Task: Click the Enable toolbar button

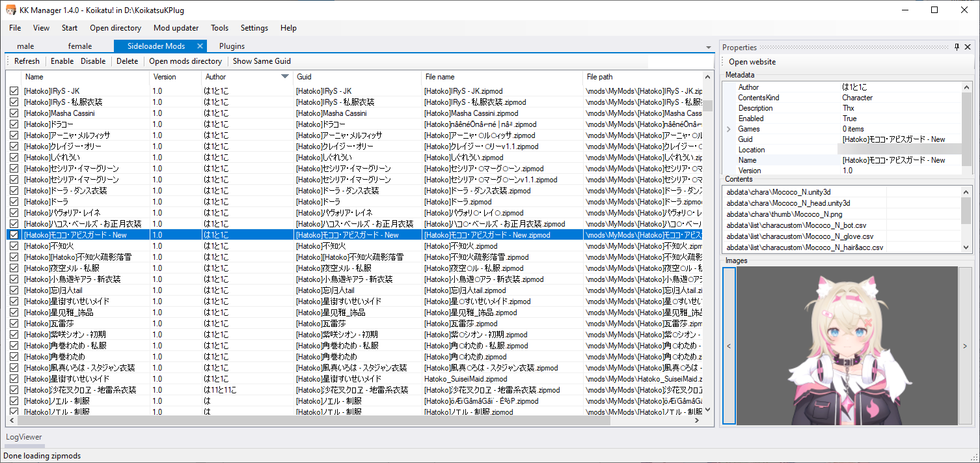Action: click(62, 61)
